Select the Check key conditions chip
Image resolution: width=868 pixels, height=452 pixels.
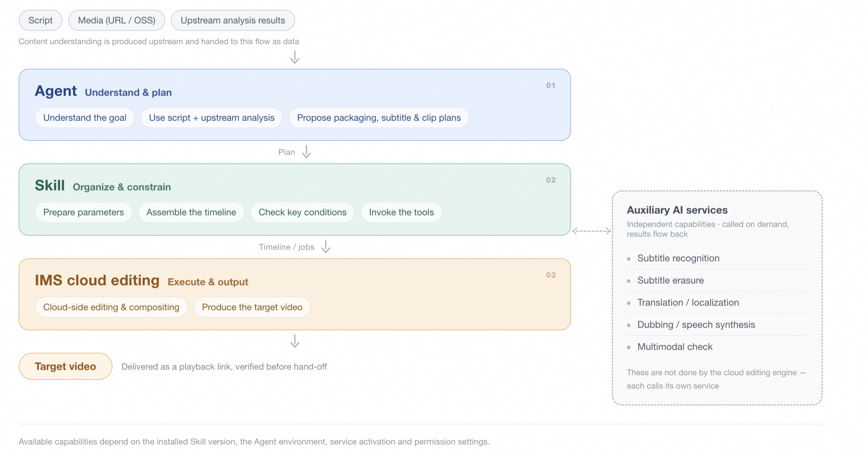pyautogui.click(x=303, y=212)
